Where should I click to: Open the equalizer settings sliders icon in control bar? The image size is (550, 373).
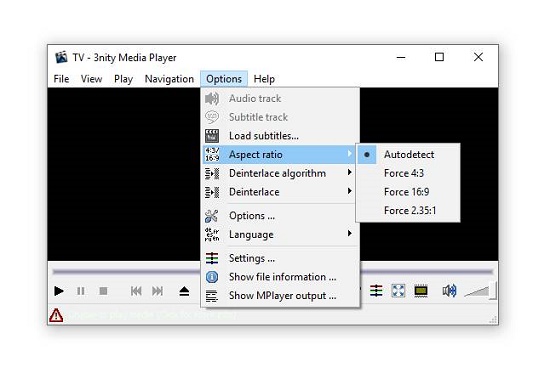click(x=376, y=291)
